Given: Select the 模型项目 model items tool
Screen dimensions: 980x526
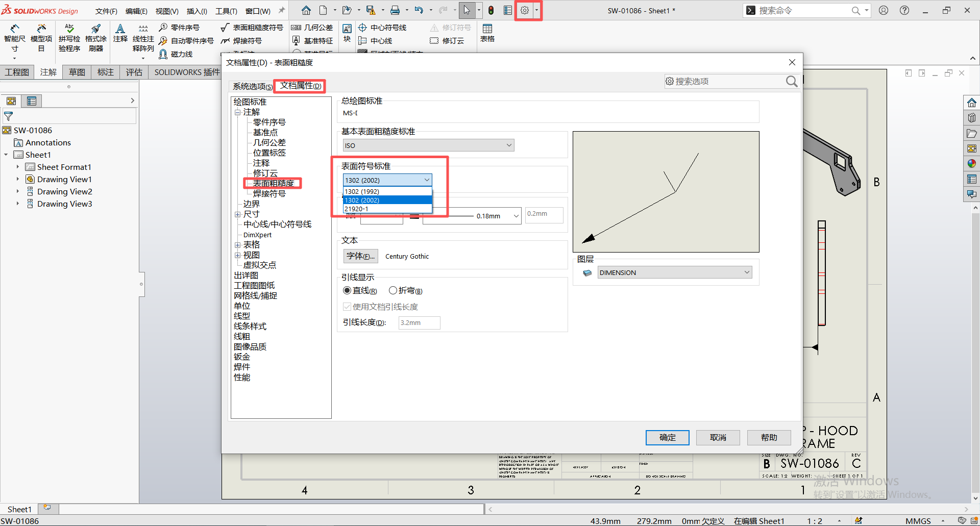Looking at the screenshot, I should (41, 38).
